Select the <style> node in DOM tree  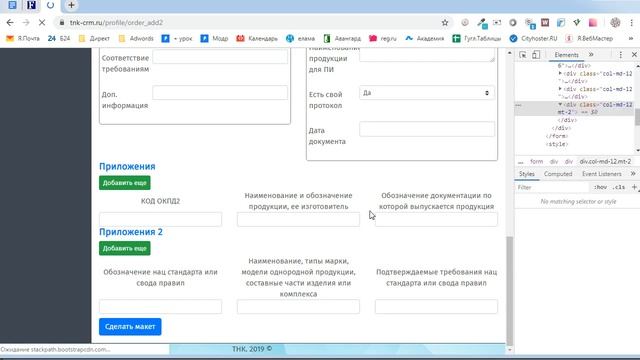pos(557,144)
